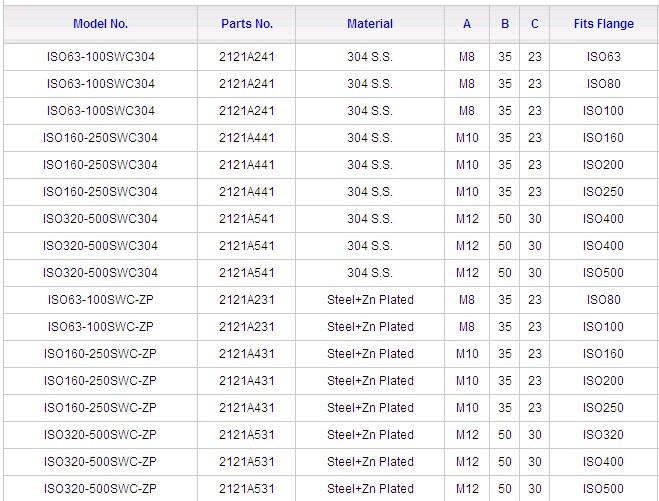Select the ISO250 flange cell for model ISO160-250SWC-ZP
Image resolution: width=659 pixels, height=501 pixels.
click(603, 408)
